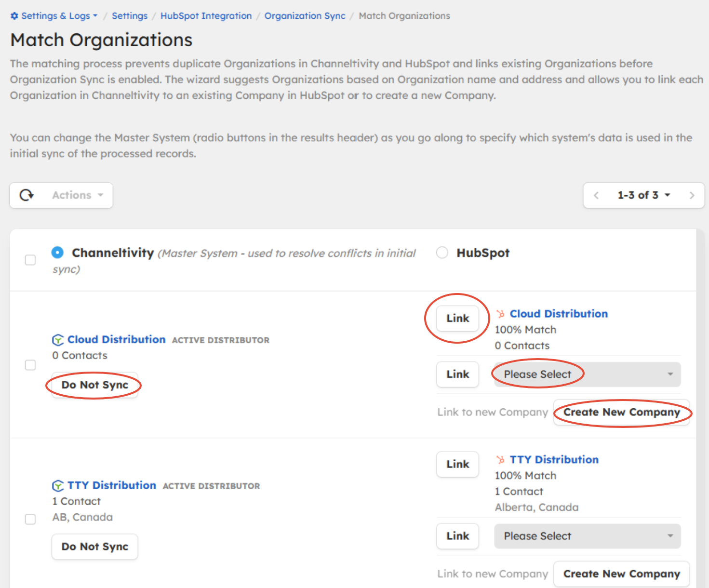The width and height of the screenshot is (709, 588).
Task: Click Link button for 100% match Cloud Distribution
Action: pyautogui.click(x=457, y=319)
